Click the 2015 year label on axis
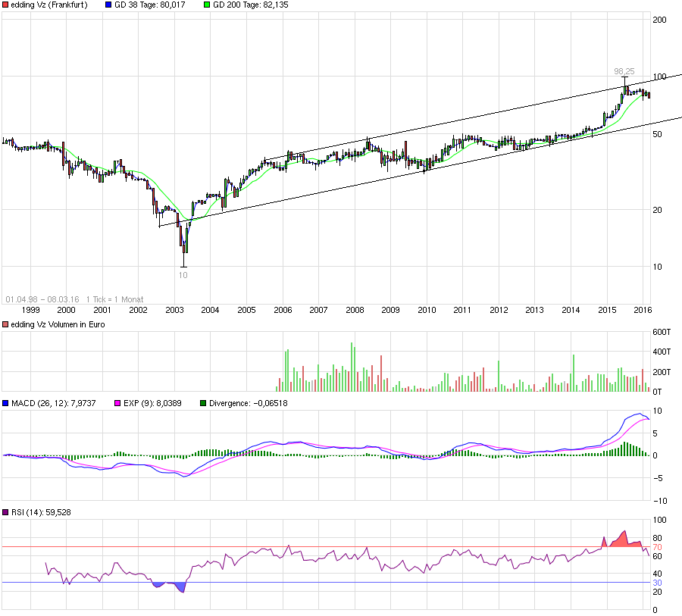This screenshot has height=616, width=682. tap(607, 310)
